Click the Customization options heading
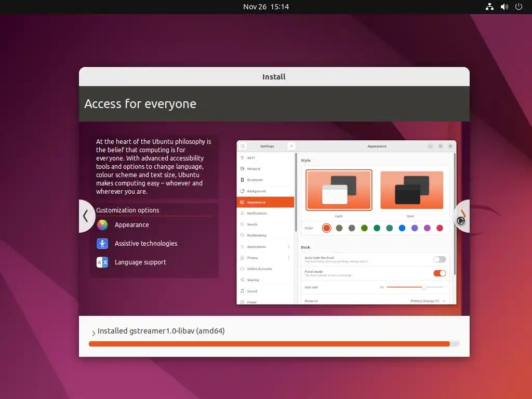Viewport: 532px width, 399px height. [x=128, y=210]
